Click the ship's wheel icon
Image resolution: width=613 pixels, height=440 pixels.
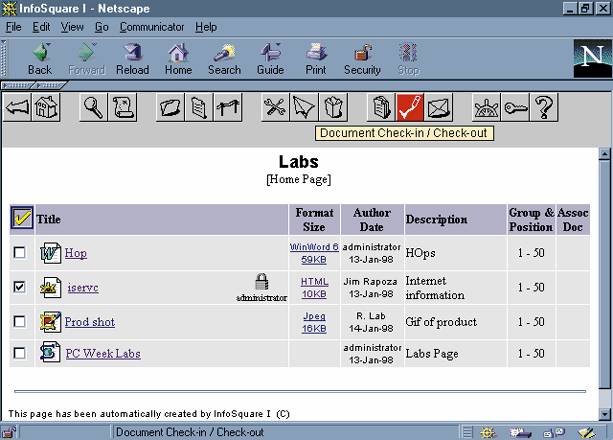point(486,107)
